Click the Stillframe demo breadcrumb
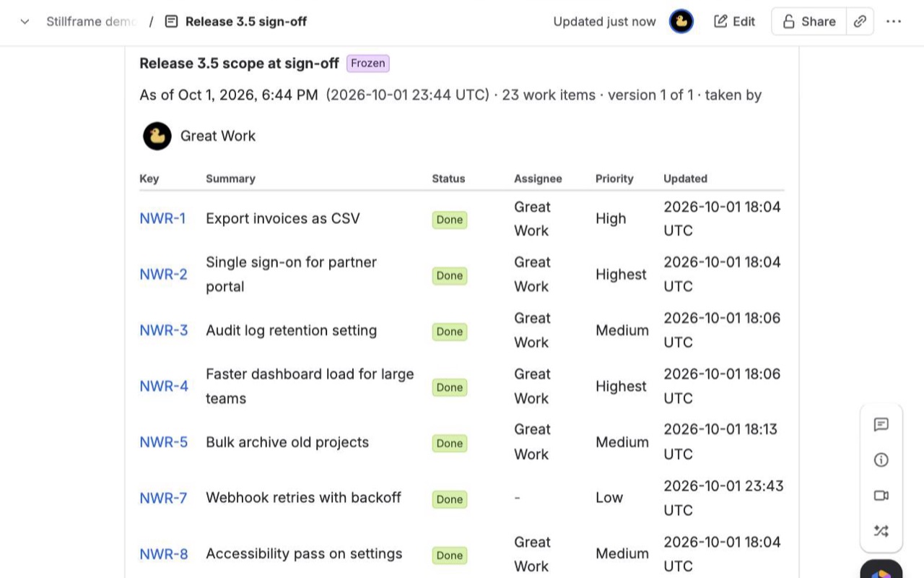Screen dimensions: 924x578 (91, 22)
